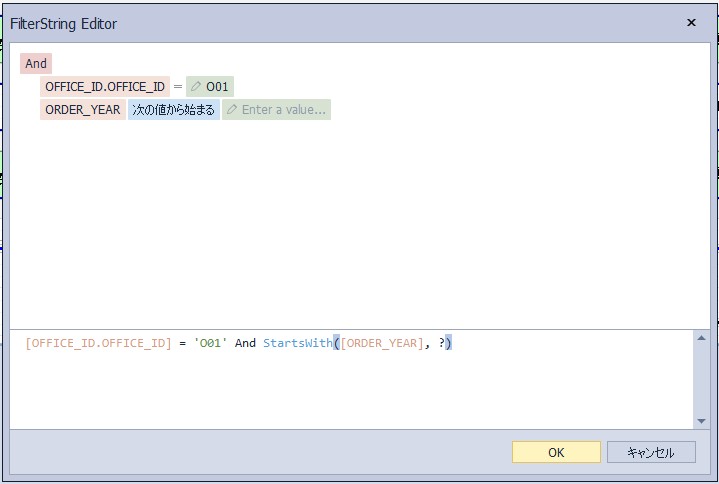Image resolution: width=719 pixels, height=484 pixels.
Task: Click the scrollbar down arrow in expression pane
Action: tap(701, 421)
